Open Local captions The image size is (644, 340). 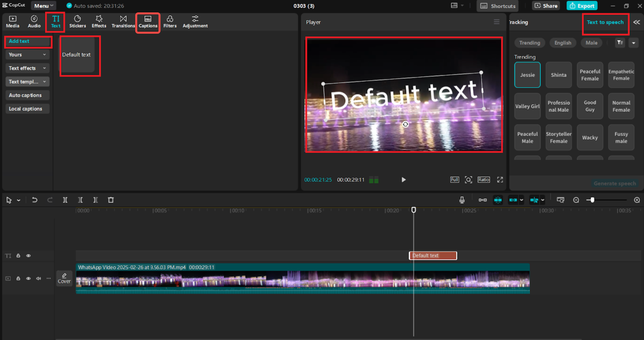click(x=28, y=109)
